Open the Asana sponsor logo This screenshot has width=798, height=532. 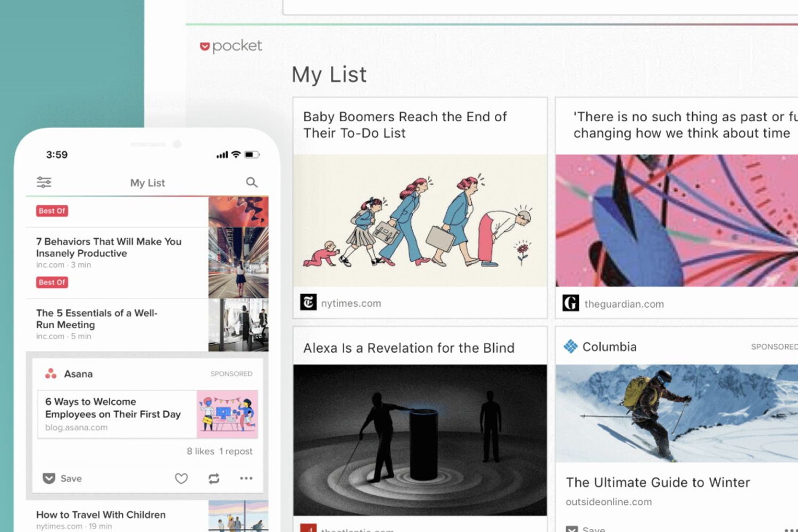point(51,374)
